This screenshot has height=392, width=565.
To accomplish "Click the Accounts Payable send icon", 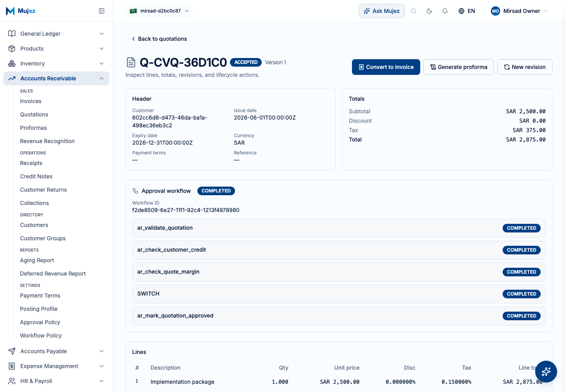I will click(x=12, y=351).
